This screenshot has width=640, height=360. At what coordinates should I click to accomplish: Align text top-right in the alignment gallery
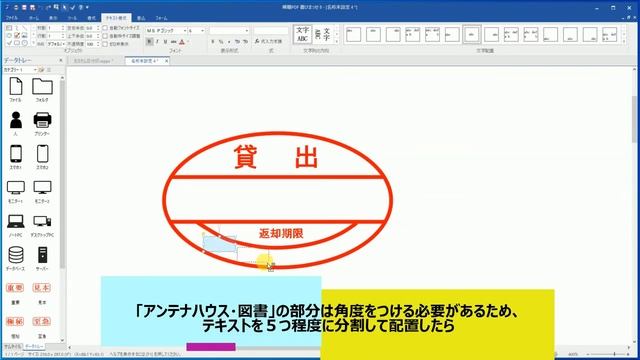pyautogui.click(x=393, y=34)
